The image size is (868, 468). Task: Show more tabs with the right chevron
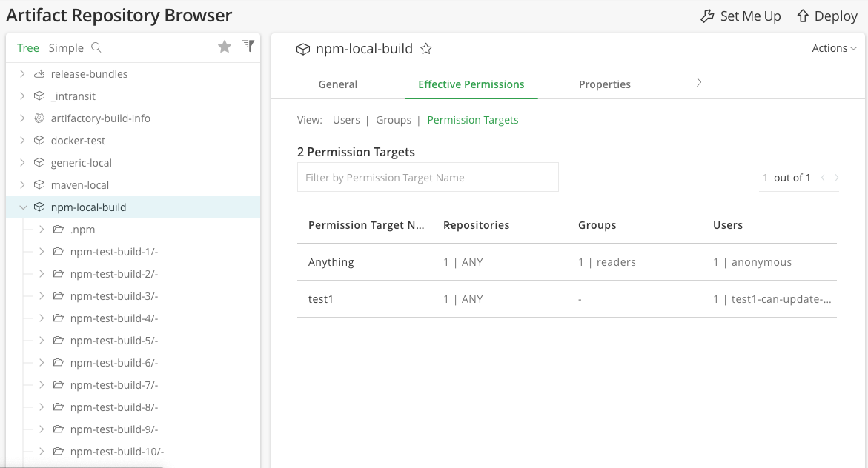tap(698, 82)
